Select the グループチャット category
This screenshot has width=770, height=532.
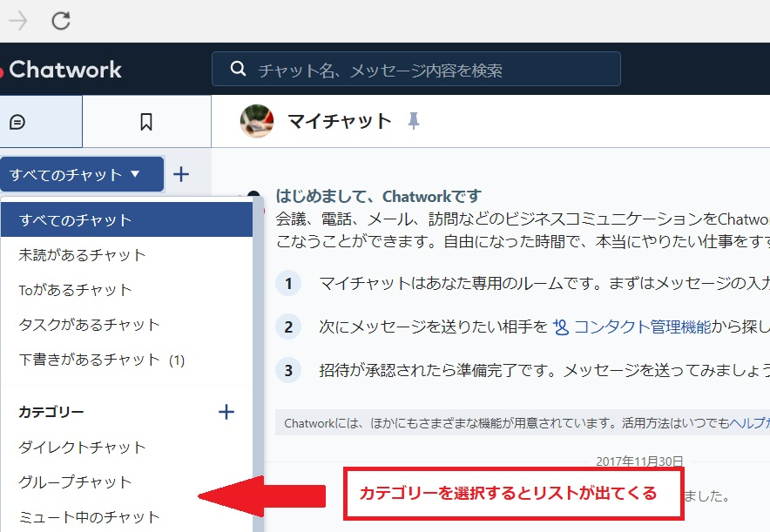pos(126,482)
